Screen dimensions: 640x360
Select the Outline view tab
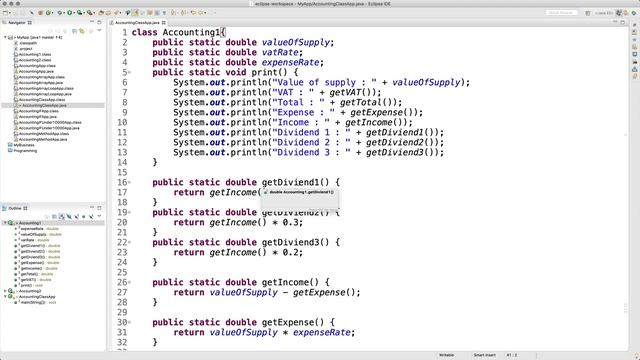click(15, 208)
